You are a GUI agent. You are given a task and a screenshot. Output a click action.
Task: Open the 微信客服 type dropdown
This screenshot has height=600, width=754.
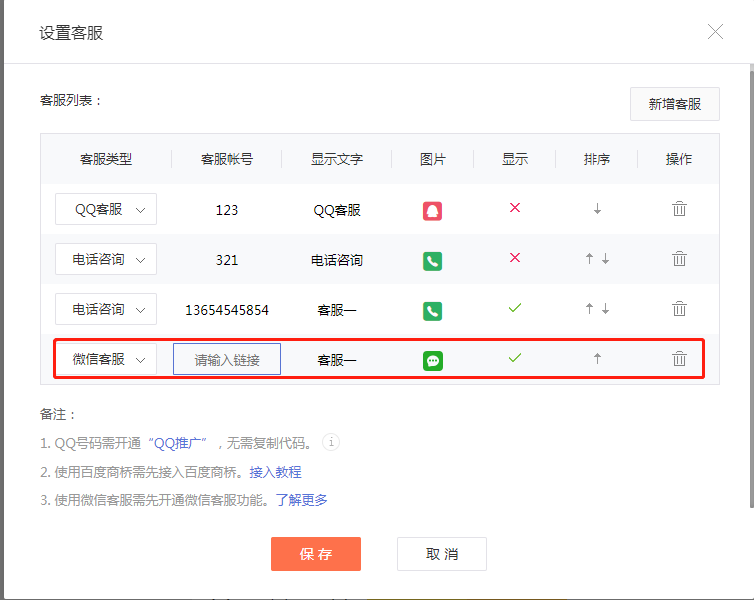coord(106,359)
